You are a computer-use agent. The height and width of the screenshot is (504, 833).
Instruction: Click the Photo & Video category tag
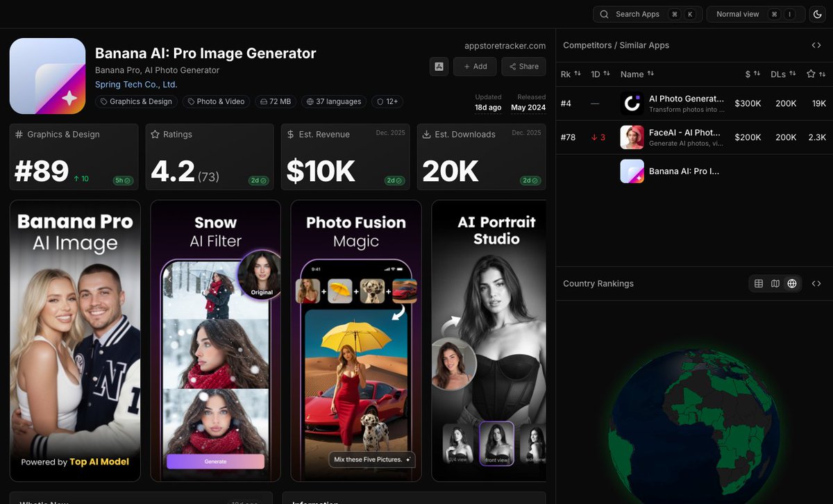[215, 101]
